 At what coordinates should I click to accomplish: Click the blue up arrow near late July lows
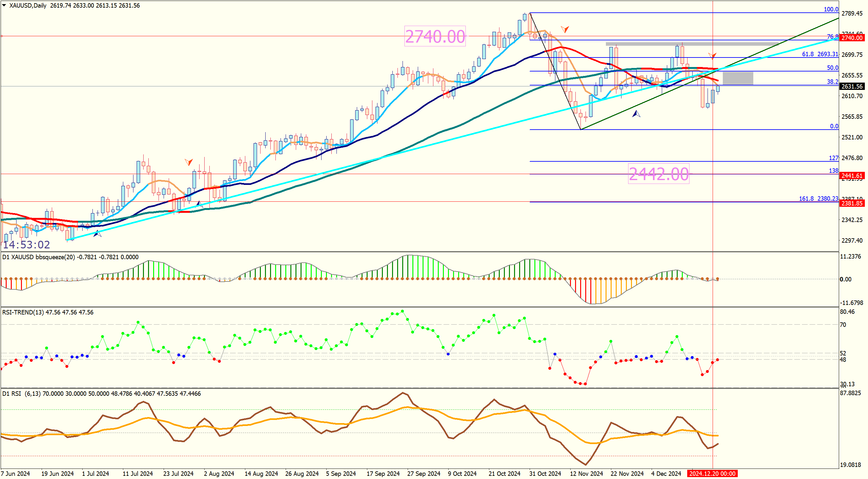pyautogui.click(x=200, y=204)
